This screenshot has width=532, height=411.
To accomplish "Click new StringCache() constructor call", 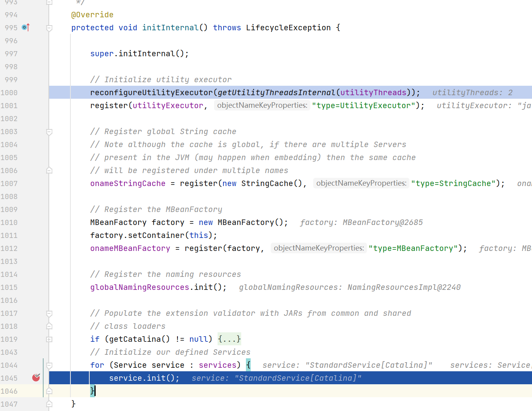I will coord(262,183).
